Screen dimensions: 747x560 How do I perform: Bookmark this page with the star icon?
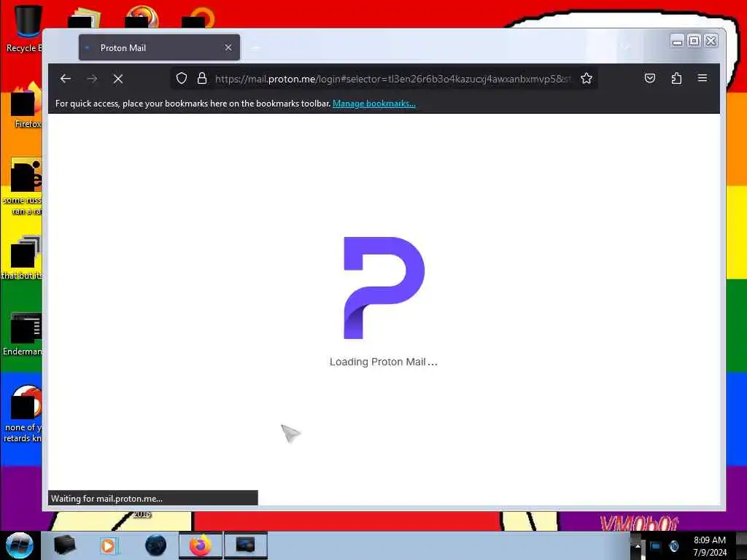click(587, 78)
